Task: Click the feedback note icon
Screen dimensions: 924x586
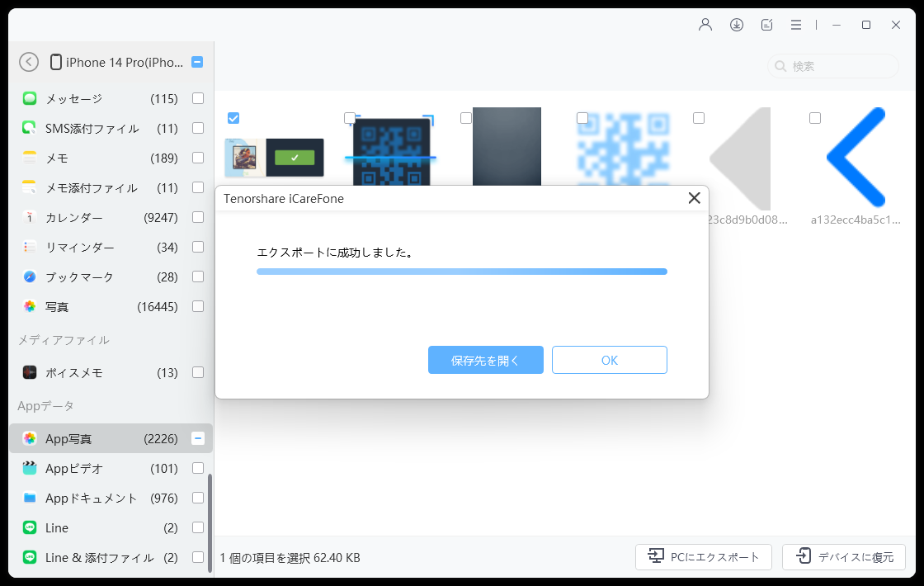Action: 766,25
